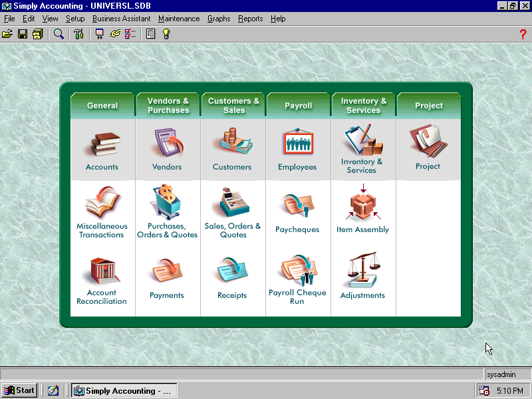Click the system tray scheduler icon
The height and width of the screenshot is (399, 532).
point(483,390)
